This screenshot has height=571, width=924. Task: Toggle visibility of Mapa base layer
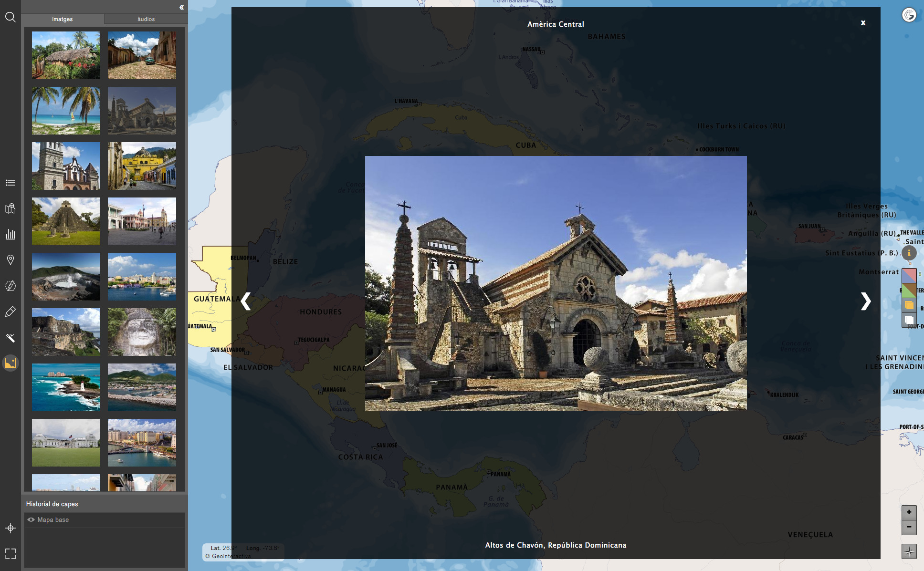pos(31,520)
